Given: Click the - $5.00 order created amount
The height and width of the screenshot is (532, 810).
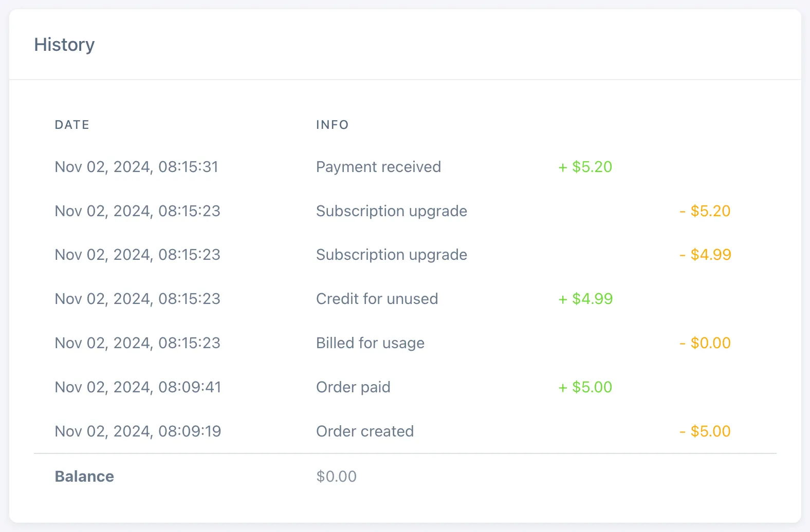Looking at the screenshot, I should click(x=705, y=431).
